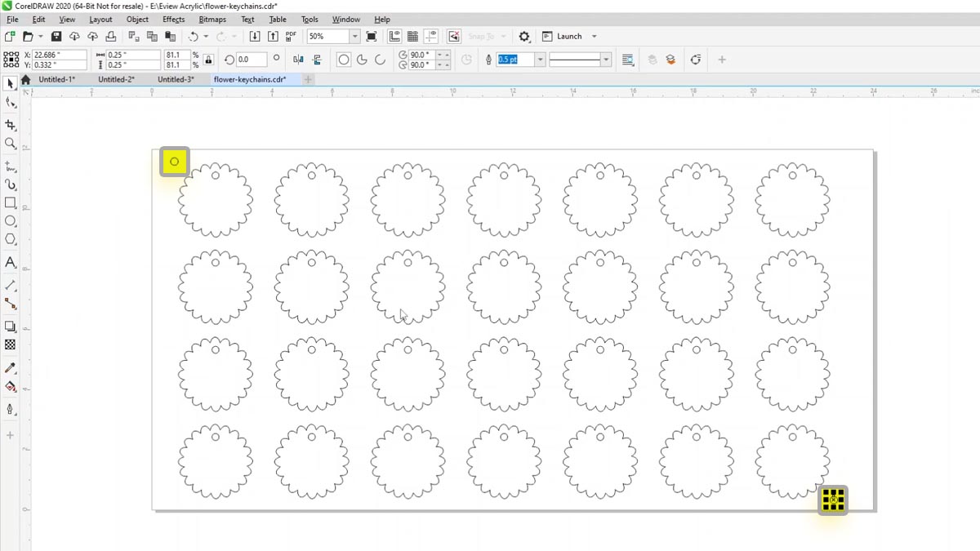The height and width of the screenshot is (551, 980).
Task: Select the Zoom tool in toolbox
Action: (x=11, y=144)
